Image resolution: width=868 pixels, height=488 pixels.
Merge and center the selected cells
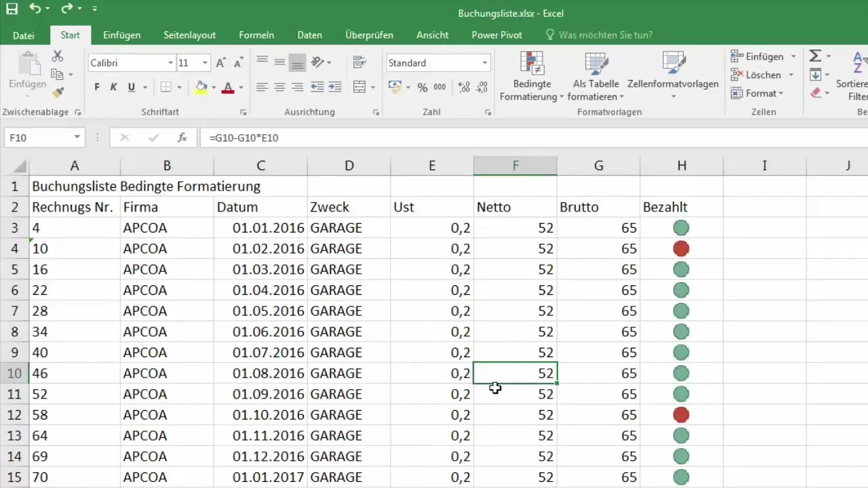coord(359,87)
